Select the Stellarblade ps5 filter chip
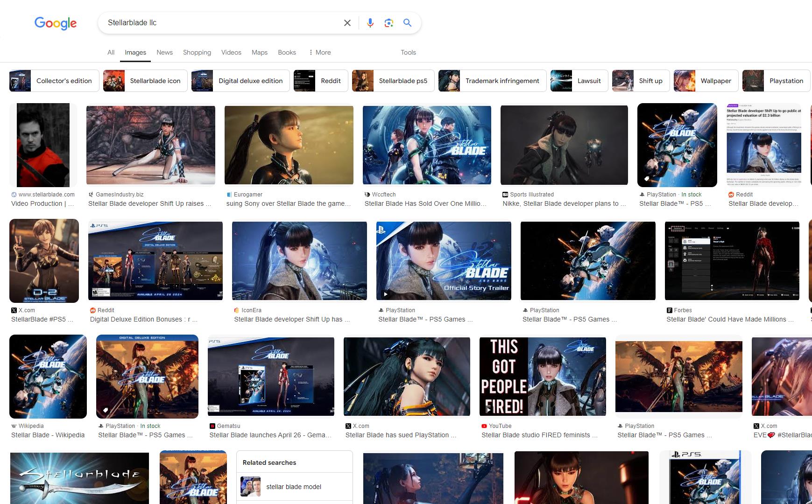The image size is (812, 504). (393, 81)
